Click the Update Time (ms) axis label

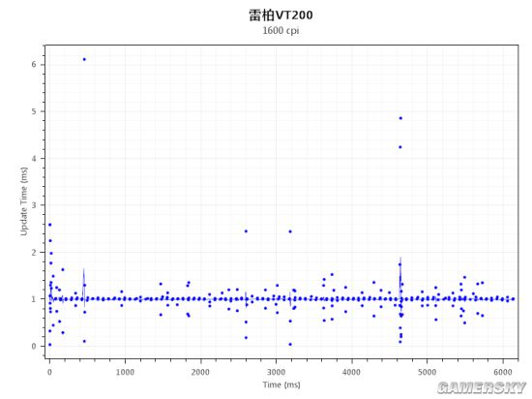click(23, 201)
